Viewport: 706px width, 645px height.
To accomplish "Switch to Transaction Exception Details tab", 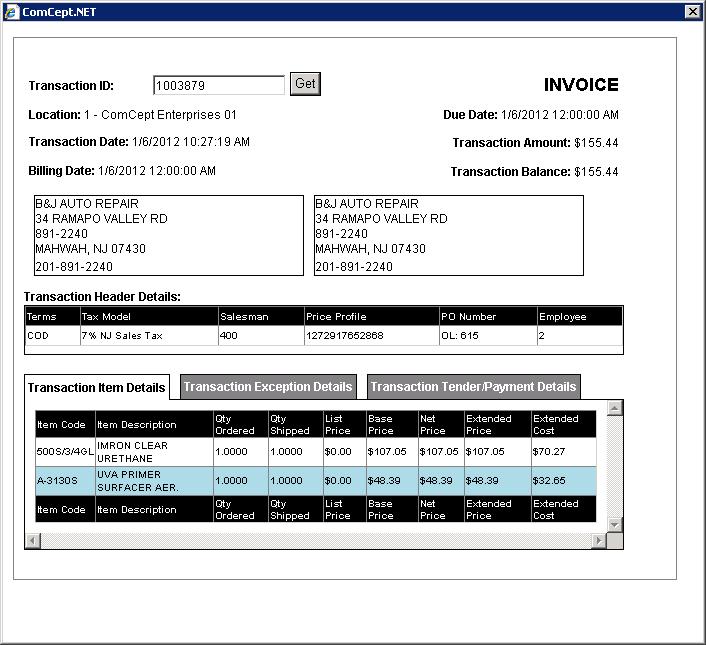I will click(268, 387).
